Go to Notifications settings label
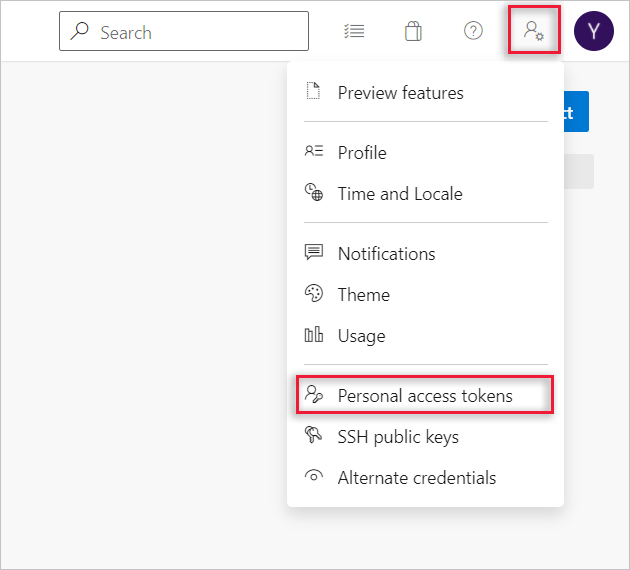The height and width of the screenshot is (570, 630). 386,253
